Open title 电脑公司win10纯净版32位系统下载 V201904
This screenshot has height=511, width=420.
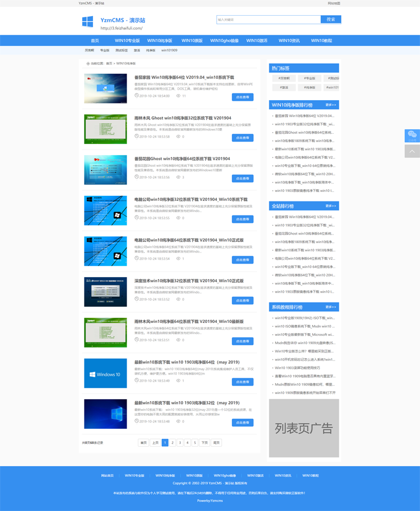coord(191,199)
